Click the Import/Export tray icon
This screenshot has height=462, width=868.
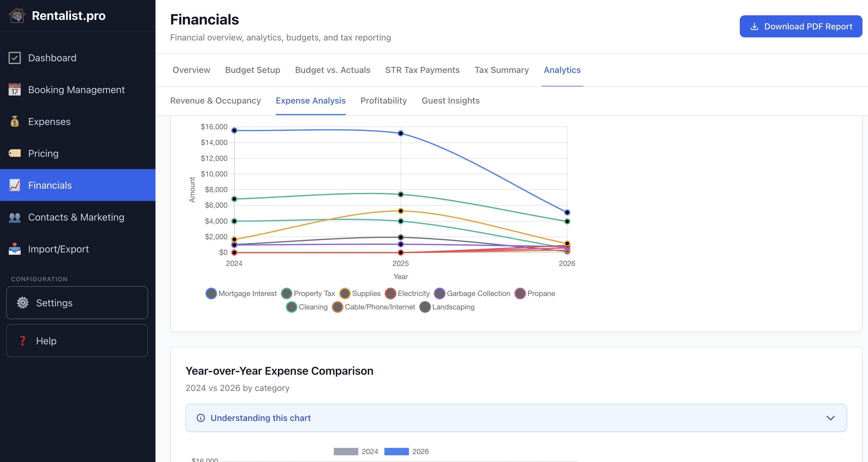(14, 249)
